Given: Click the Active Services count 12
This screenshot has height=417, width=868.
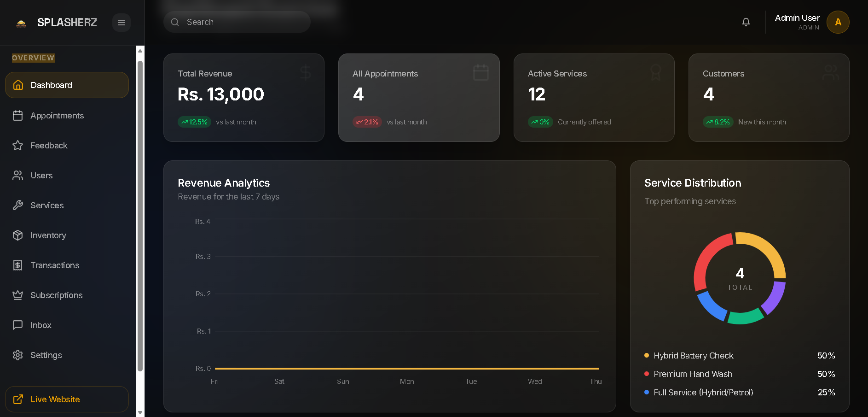Looking at the screenshot, I should [x=537, y=94].
